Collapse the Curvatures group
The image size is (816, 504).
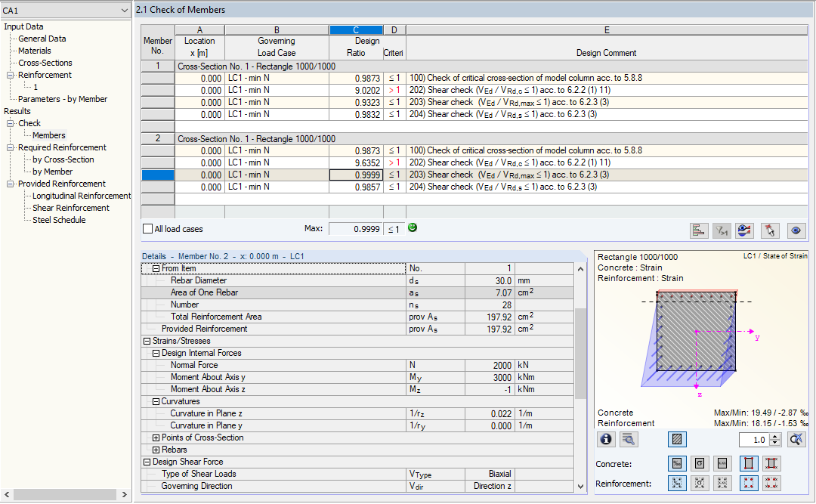pyautogui.click(x=156, y=401)
